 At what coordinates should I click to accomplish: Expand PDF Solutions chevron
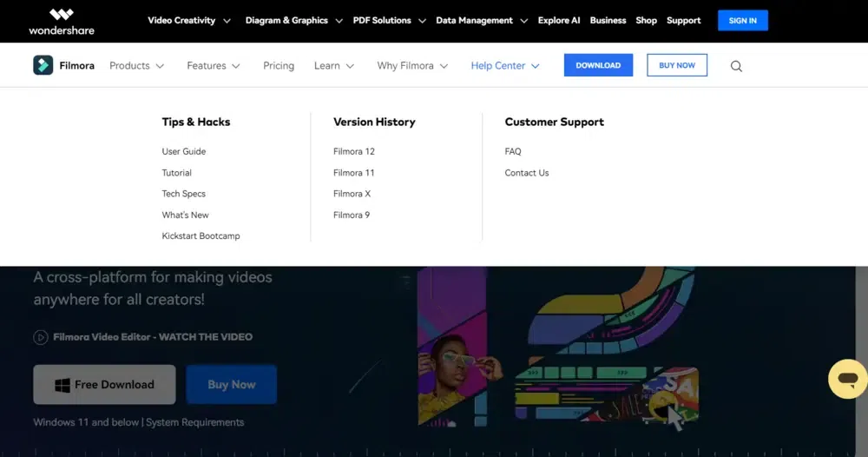click(x=423, y=21)
